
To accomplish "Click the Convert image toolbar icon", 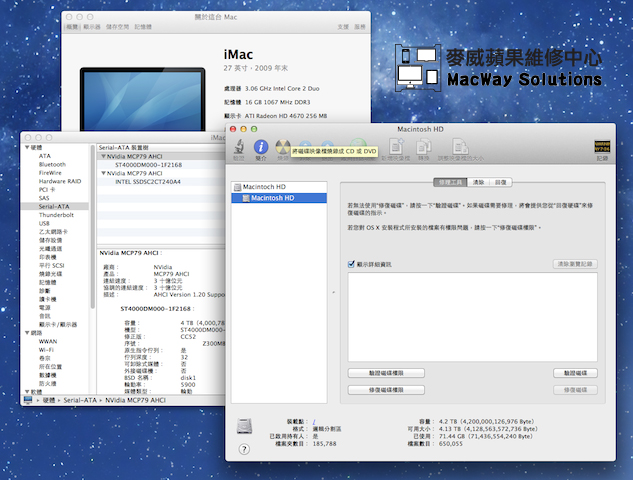I will 423,146.
